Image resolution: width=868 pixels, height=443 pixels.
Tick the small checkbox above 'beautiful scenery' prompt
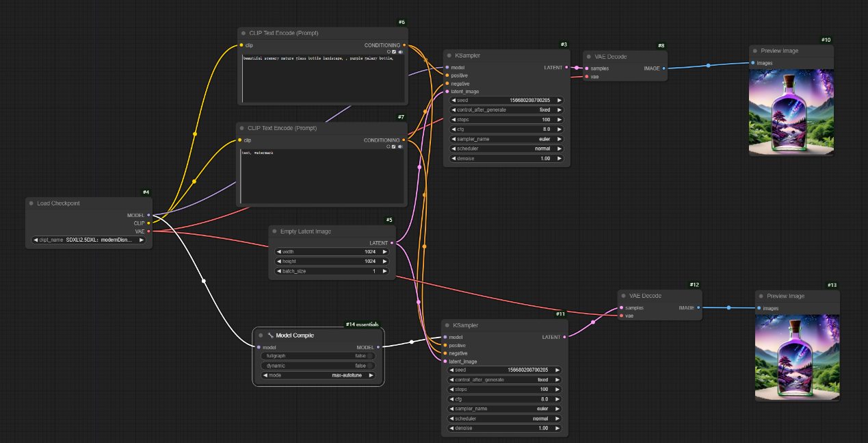coord(395,51)
